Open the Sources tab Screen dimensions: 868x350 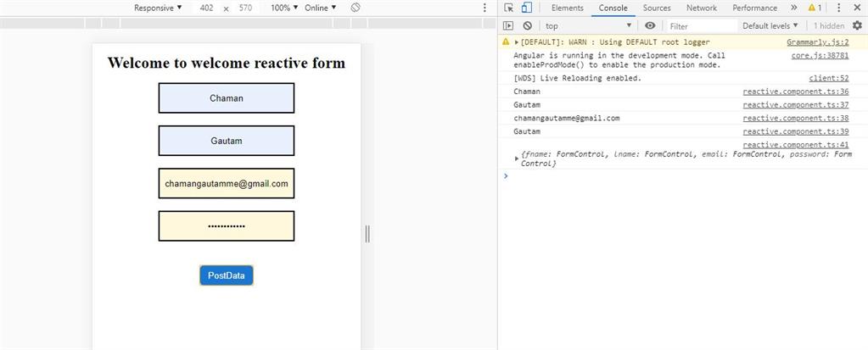[x=657, y=8]
